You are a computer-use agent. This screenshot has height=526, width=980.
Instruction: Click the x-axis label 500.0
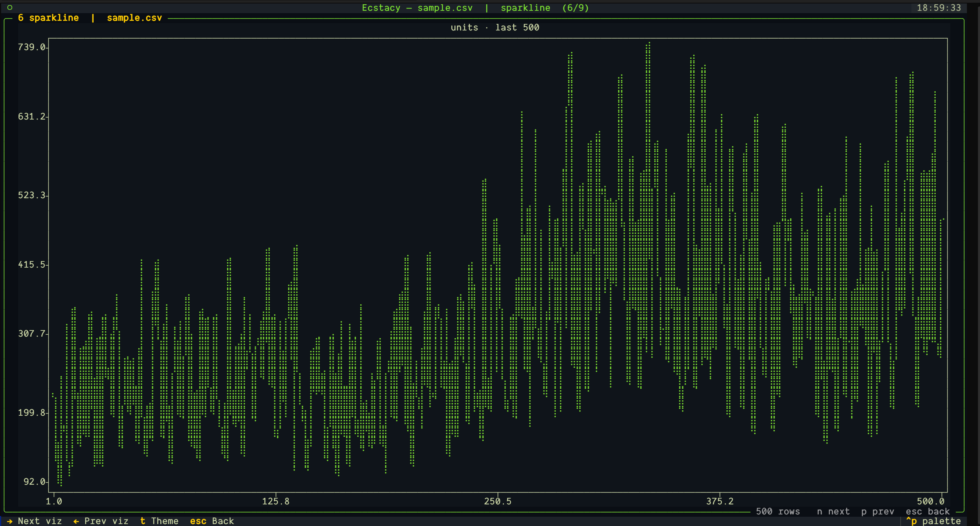(x=931, y=501)
